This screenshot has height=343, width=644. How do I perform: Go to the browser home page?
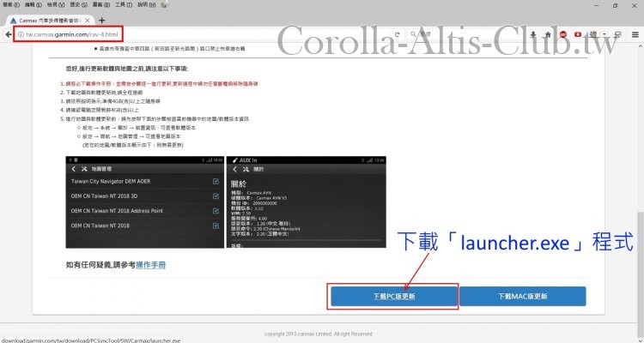click(548, 34)
